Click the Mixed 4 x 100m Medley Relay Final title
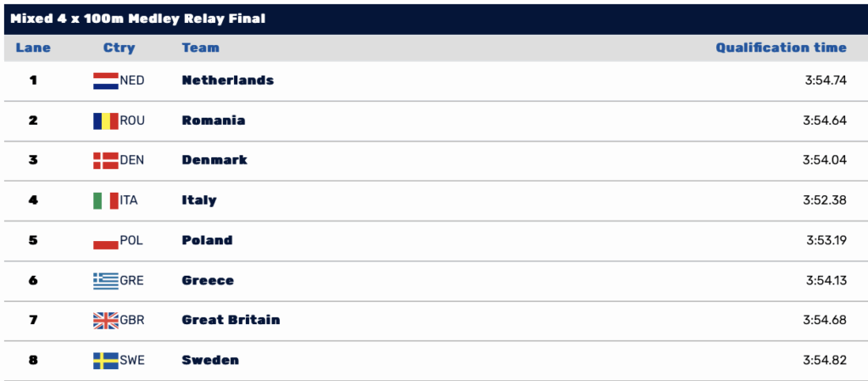 (x=138, y=19)
